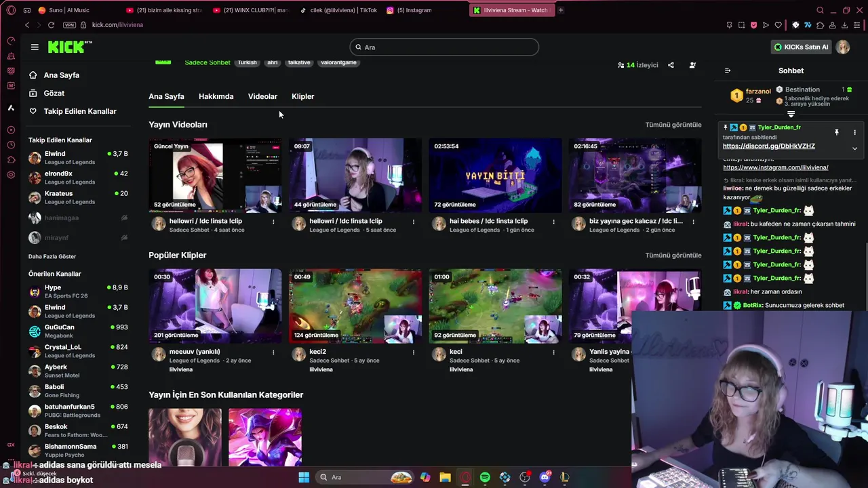Open the Güncel Yayın video thumbnail
The width and height of the screenshot is (868, 488).
click(215, 175)
